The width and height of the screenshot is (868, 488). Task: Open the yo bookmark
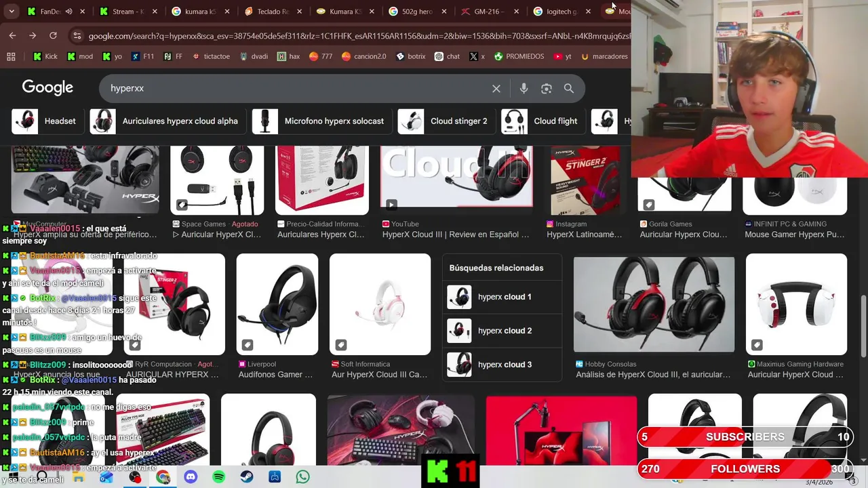tap(112, 56)
